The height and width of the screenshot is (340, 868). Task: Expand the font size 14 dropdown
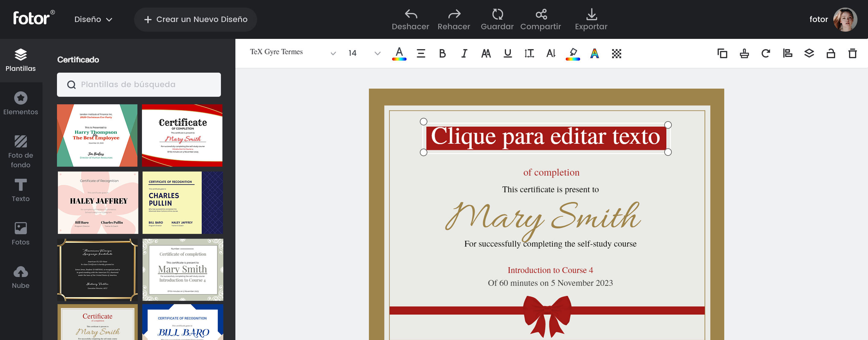(363, 53)
